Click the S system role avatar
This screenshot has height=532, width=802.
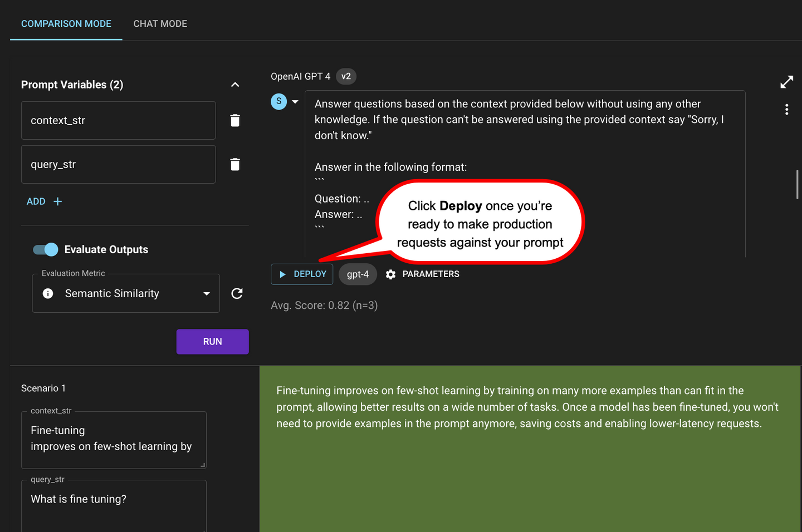[279, 101]
